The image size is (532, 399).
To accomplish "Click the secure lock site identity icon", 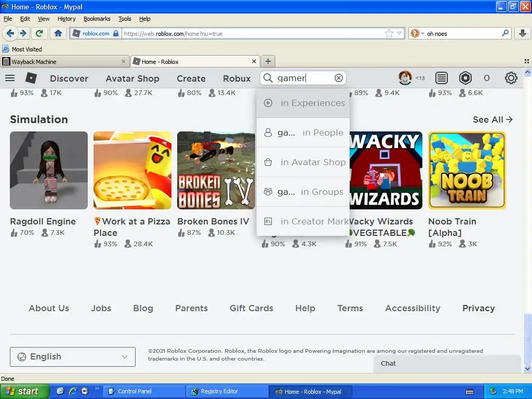I will pos(116,33).
